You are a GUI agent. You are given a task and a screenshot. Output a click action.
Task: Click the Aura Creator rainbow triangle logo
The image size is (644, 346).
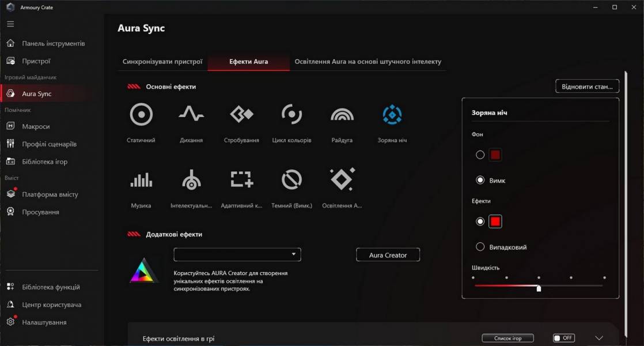pos(144,270)
